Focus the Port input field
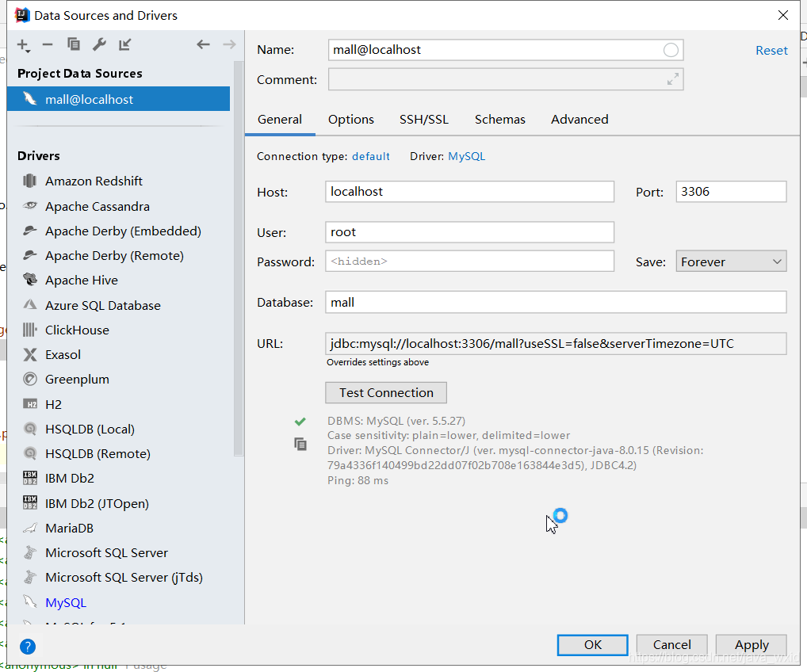Screen dimensions: 807x672 pos(731,192)
